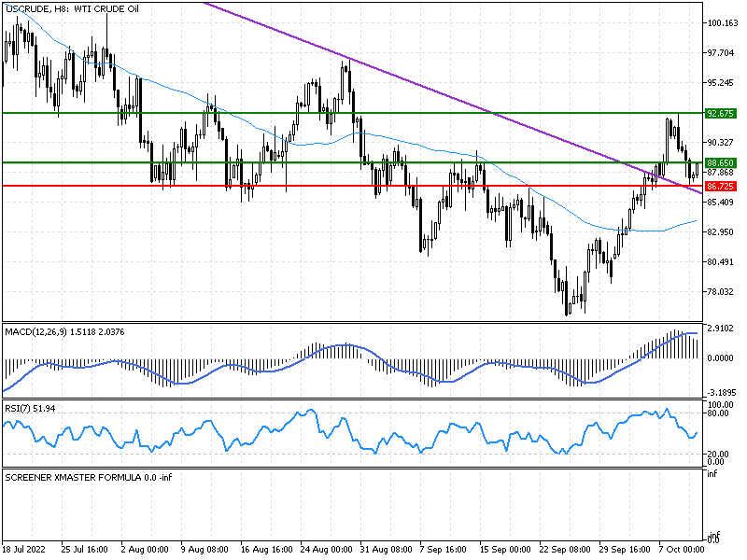Screen dimensions: 747x560
Task: Select the red 86.725 price tag
Action: pos(717,186)
